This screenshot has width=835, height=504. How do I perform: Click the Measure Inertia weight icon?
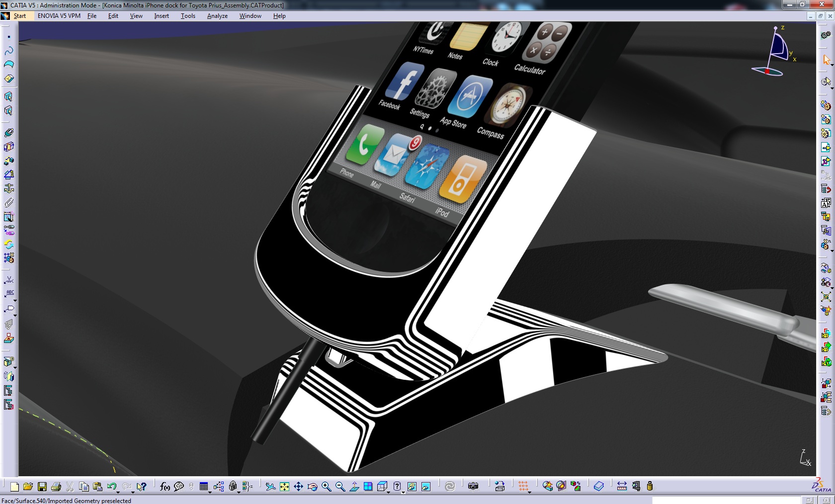[650, 486]
